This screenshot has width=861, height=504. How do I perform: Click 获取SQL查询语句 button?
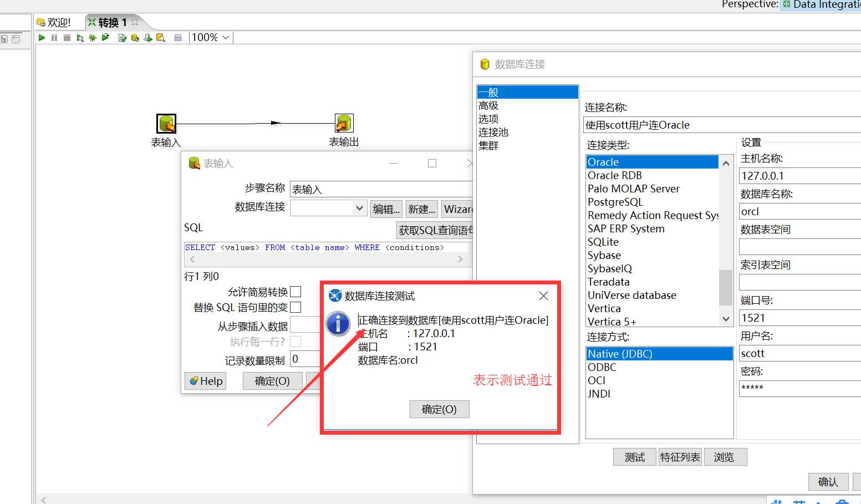(435, 230)
